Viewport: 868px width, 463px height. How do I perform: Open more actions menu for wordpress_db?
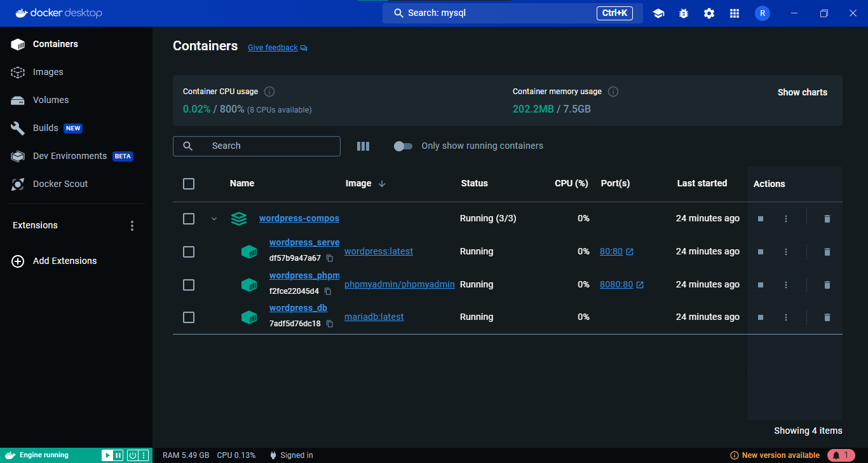786,317
